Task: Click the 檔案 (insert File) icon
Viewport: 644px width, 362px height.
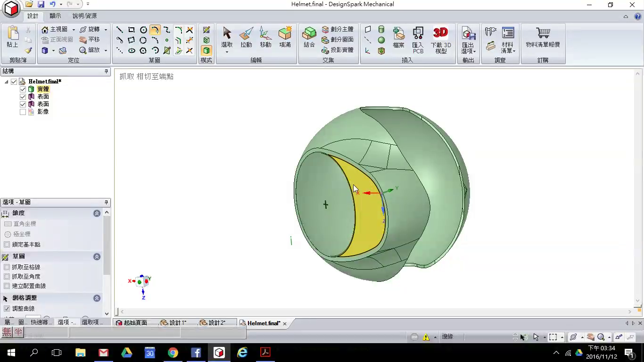Action: [399, 37]
